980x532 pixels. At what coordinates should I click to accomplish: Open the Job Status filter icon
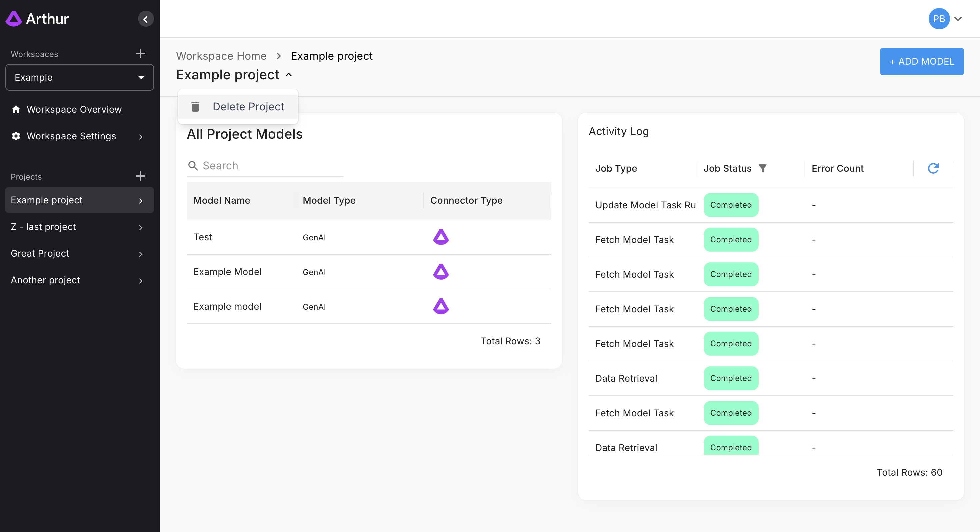pyautogui.click(x=762, y=168)
